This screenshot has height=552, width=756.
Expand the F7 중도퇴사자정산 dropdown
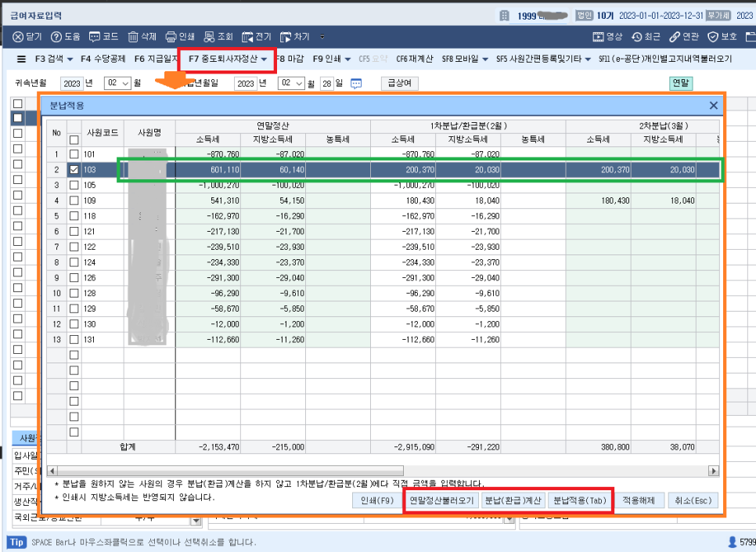[x=264, y=59]
